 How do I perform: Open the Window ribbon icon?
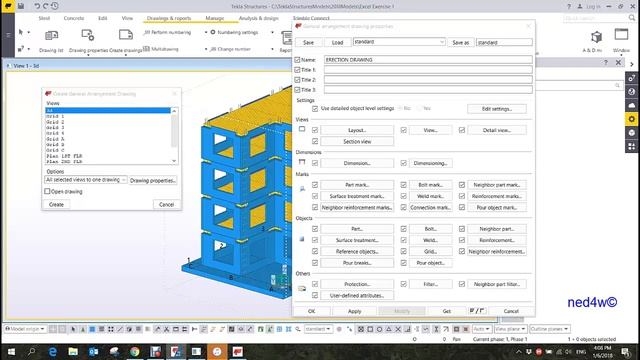[621, 35]
